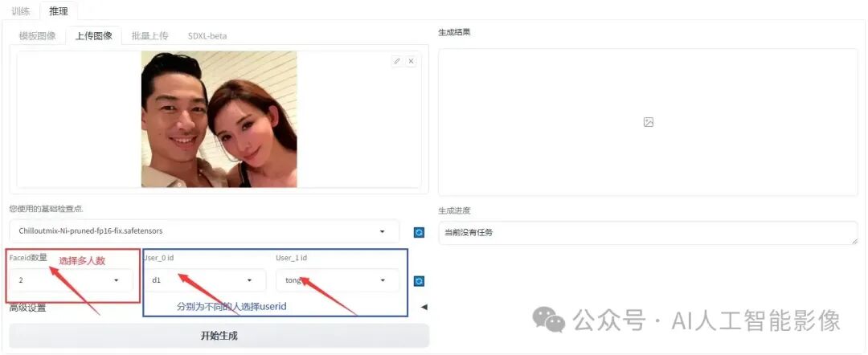The height and width of the screenshot is (355, 868).
Task: Click the 开始生成 button
Action: click(219, 335)
